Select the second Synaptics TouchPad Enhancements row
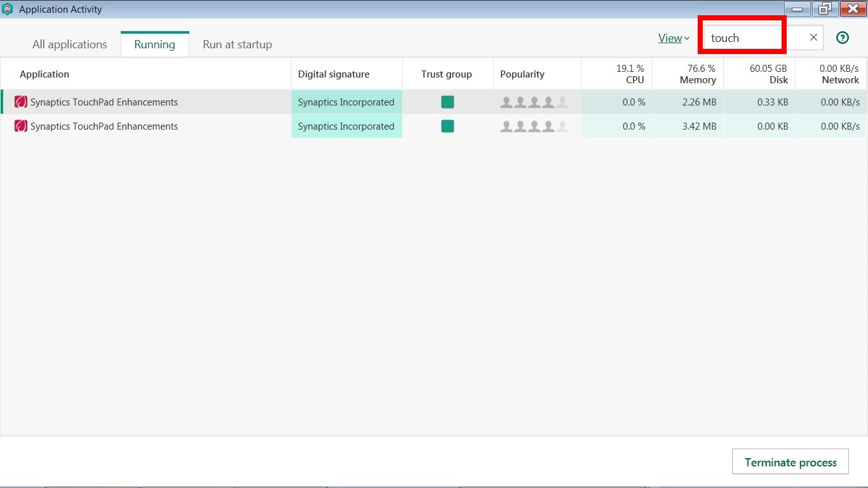 (434, 126)
